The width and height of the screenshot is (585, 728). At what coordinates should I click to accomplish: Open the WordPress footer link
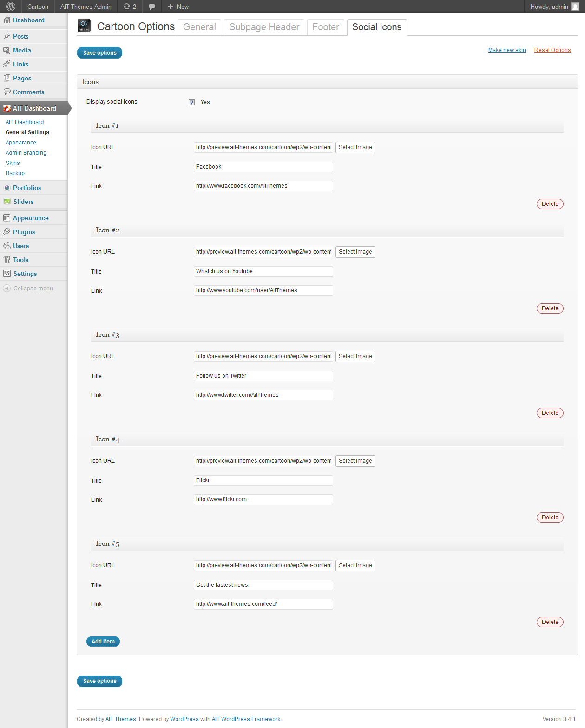point(184,719)
